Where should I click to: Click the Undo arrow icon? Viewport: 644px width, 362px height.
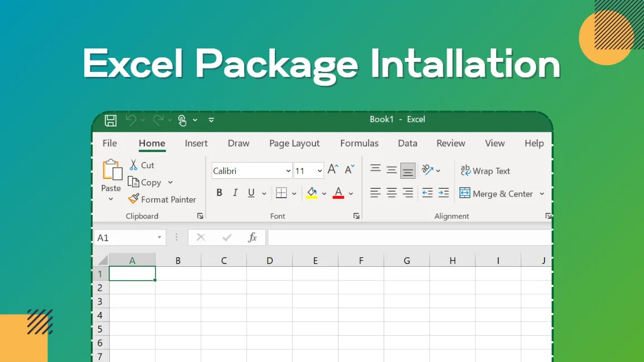[x=131, y=120]
